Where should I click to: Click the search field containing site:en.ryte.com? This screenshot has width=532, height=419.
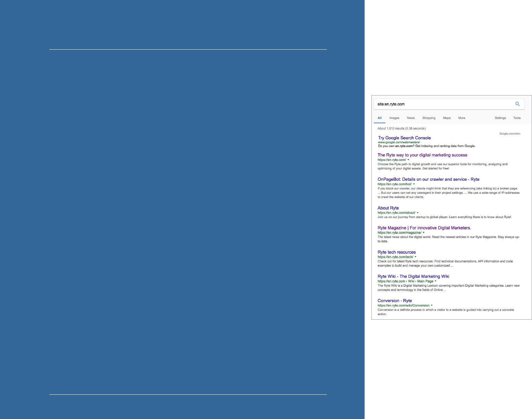pos(449,104)
